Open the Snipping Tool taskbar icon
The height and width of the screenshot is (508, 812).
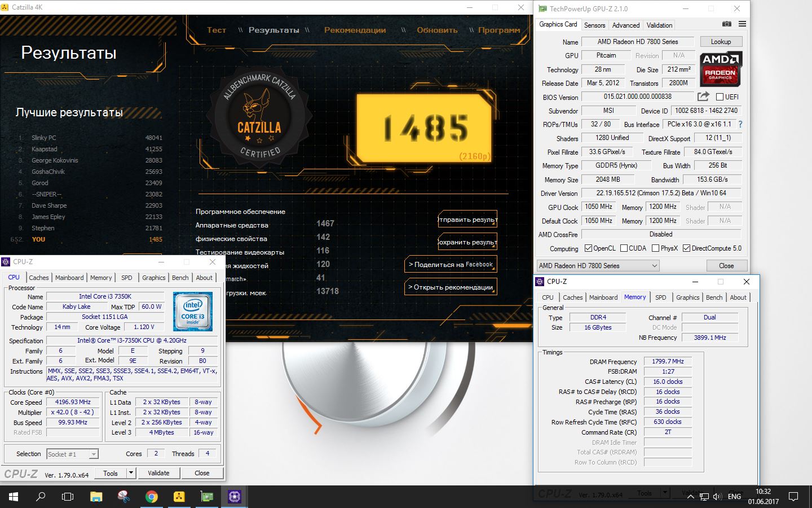(x=123, y=497)
